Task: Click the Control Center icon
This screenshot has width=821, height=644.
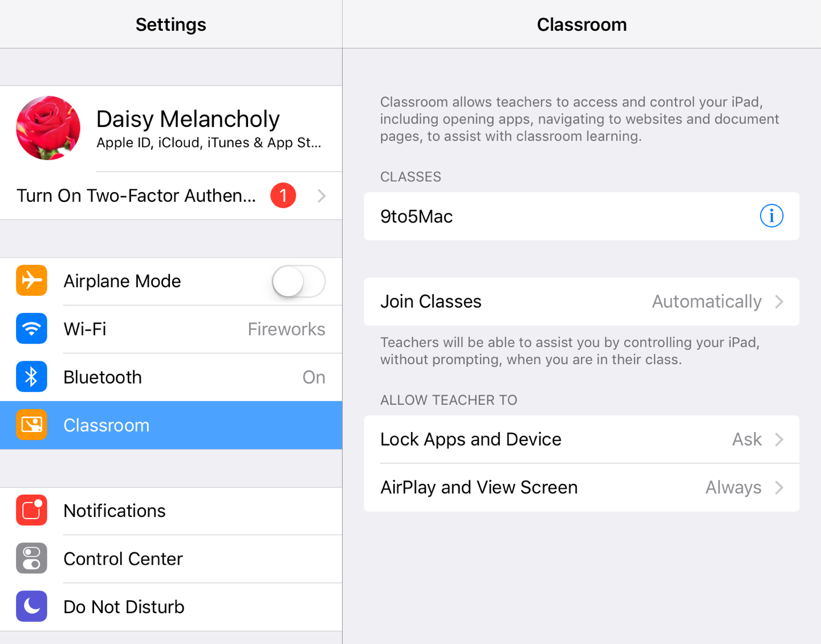Action: pos(31,559)
